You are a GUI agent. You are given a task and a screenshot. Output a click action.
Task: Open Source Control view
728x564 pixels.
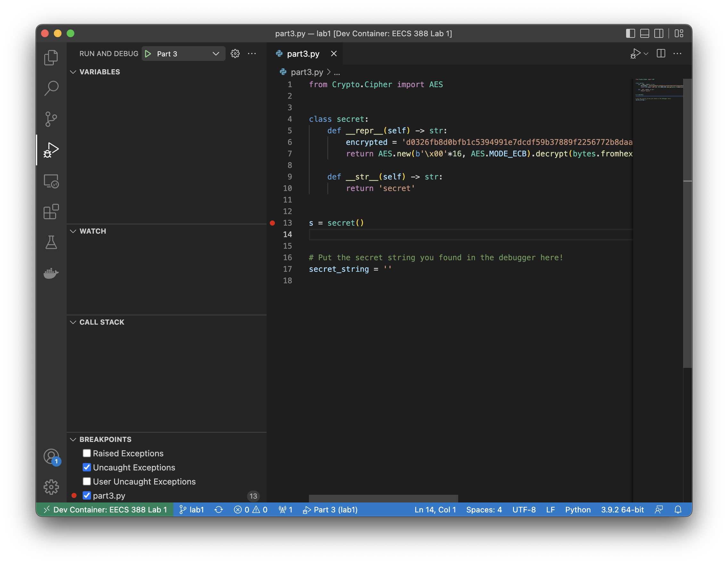point(51,119)
